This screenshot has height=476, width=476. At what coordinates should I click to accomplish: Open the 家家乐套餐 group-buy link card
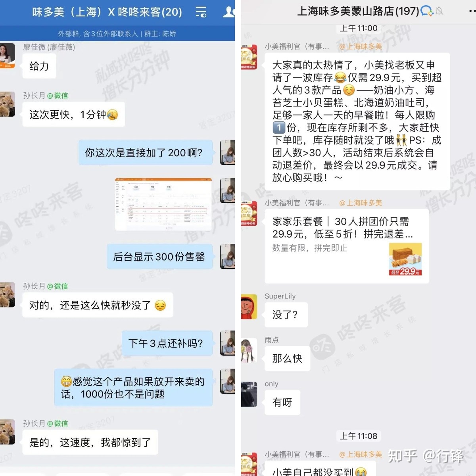click(x=347, y=246)
